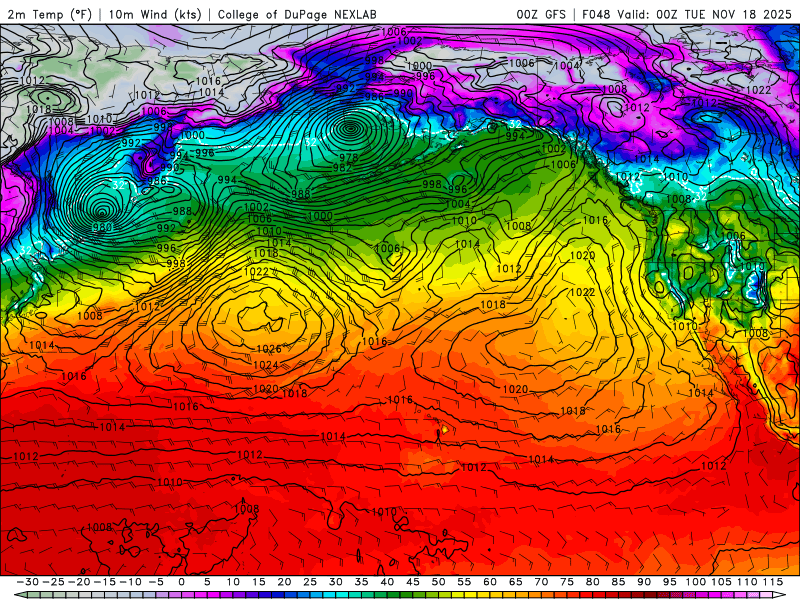Screen dimensions: 800x600
Task: Click the 90 value on the color scale
Action: (x=644, y=582)
